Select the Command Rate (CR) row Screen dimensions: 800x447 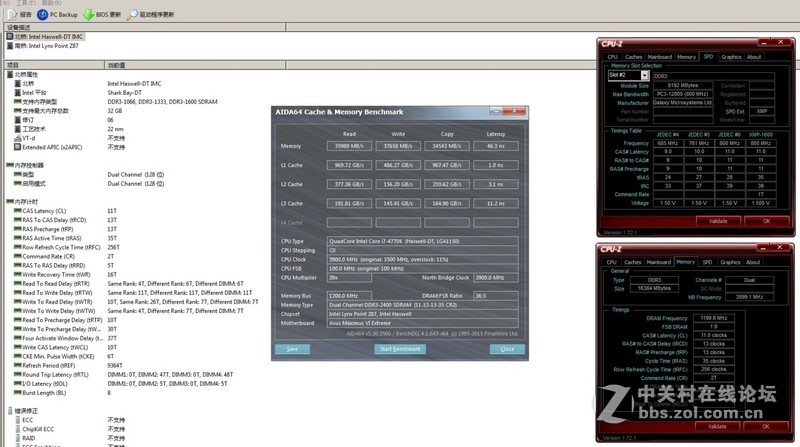[x=44, y=257]
